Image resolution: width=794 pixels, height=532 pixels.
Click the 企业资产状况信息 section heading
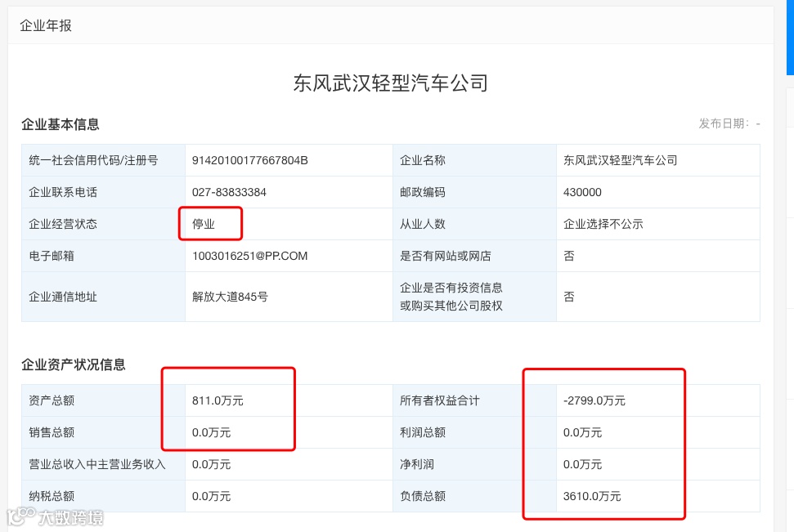pyautogui.click(x=74, y=365)
